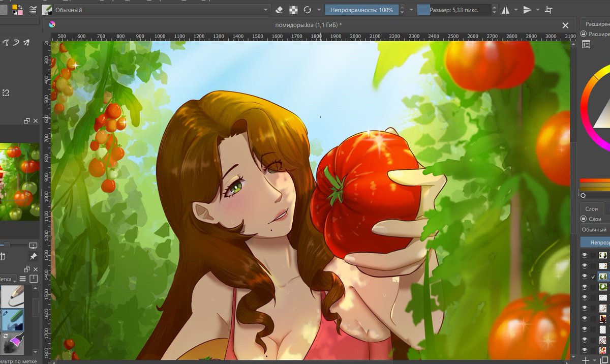Screen dimensions: 610x364
Task: Toggle preserve alpha checkerboard icon
Action: click(293, 10)
